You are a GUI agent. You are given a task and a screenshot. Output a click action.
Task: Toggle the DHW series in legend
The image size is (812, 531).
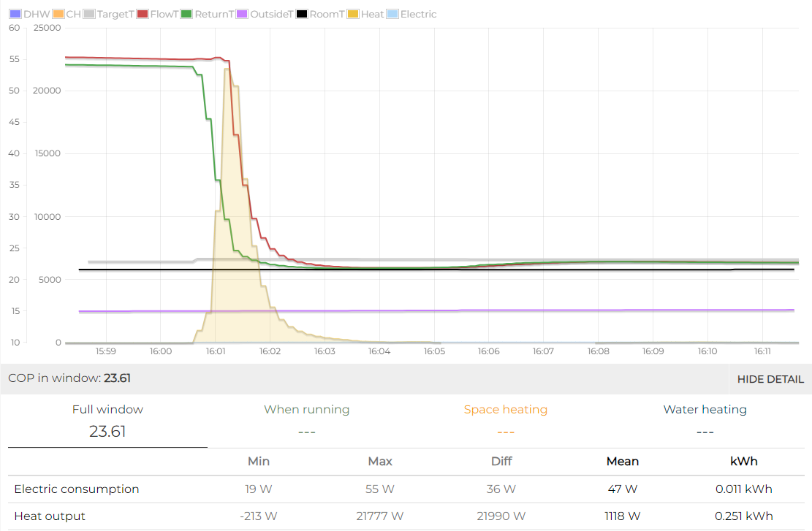29,14
